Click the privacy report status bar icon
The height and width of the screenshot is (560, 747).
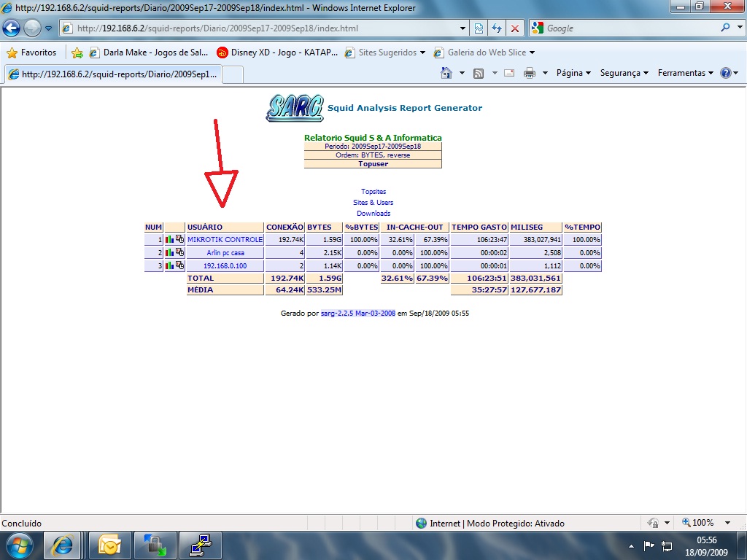click(653, 523)
